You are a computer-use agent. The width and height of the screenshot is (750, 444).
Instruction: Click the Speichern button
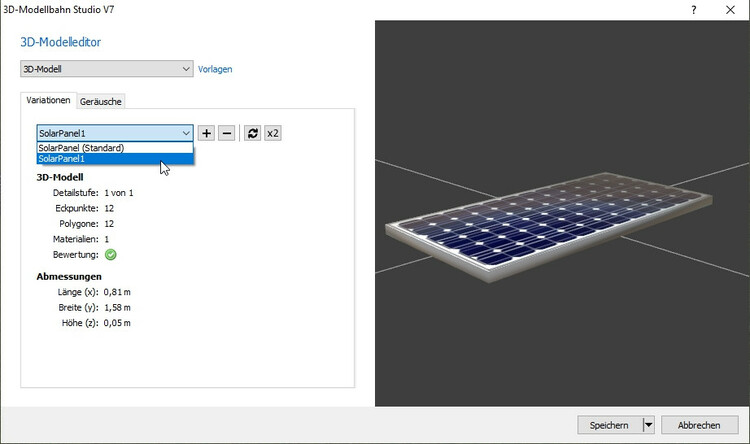[609, 425]
